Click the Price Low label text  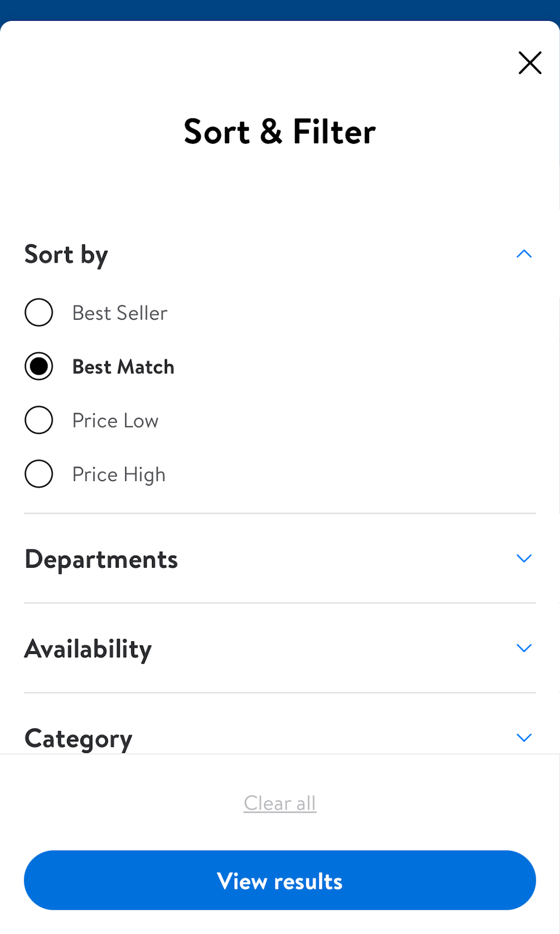(115, 421)
